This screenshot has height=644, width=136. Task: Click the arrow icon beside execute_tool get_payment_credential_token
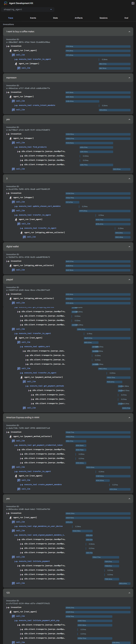pyautogui.click(x=16, y=445)
